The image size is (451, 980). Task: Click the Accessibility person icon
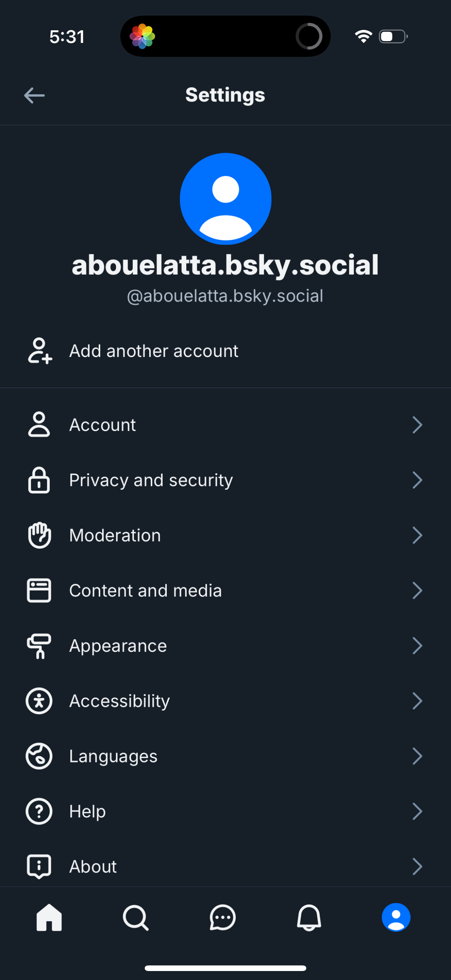pyautogui.click(x=39, y=700)
